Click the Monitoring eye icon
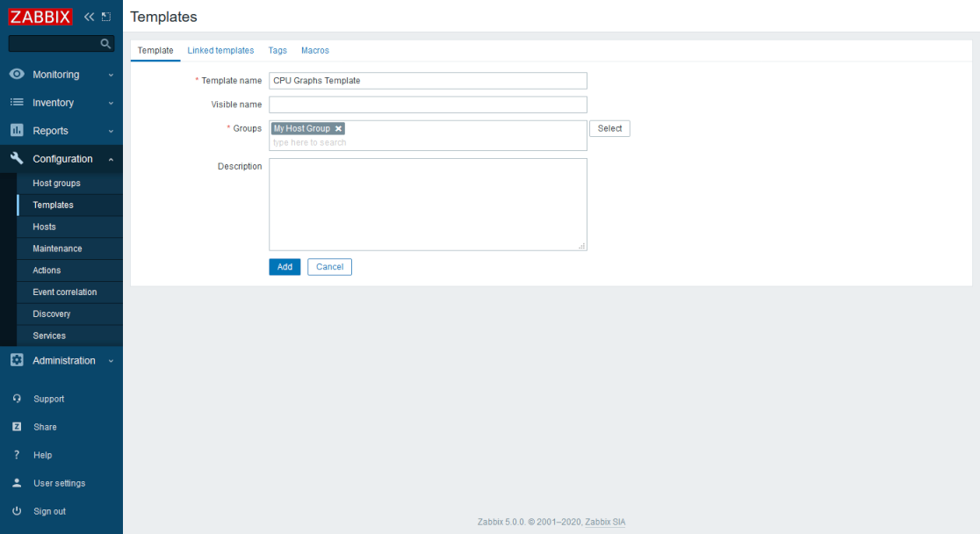Image resolution: width=980 pixels, height=534 pixels. 17,74
